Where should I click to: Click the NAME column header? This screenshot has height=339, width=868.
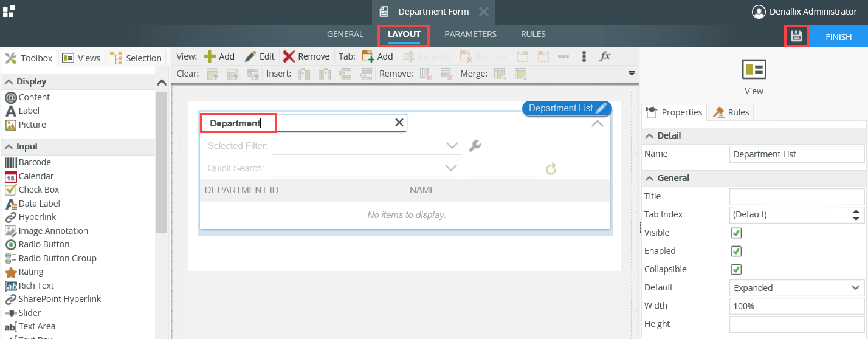point(422,190)
